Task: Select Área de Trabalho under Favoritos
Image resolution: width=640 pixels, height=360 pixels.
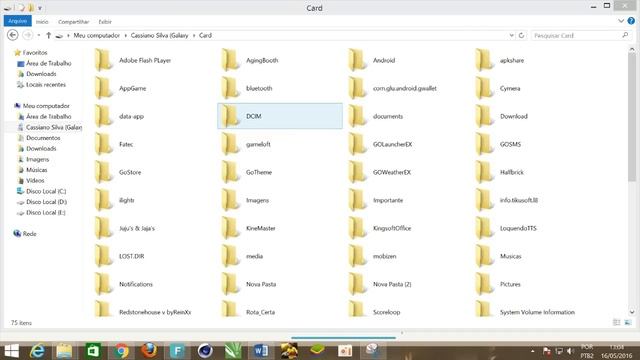Action: (x=44, y=63)
